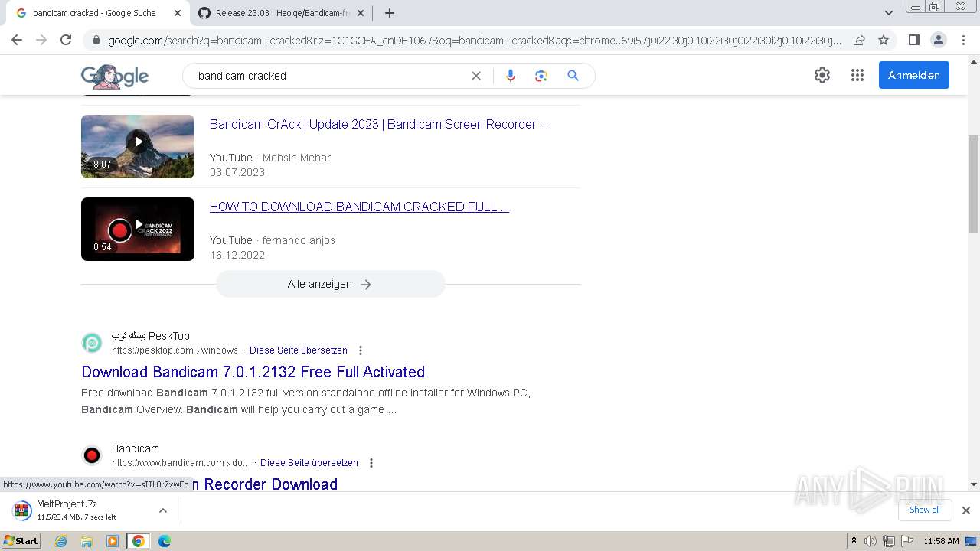Click the page vertical scrollbar
This screenshot has height=551, width=980.
click(974, 184)
